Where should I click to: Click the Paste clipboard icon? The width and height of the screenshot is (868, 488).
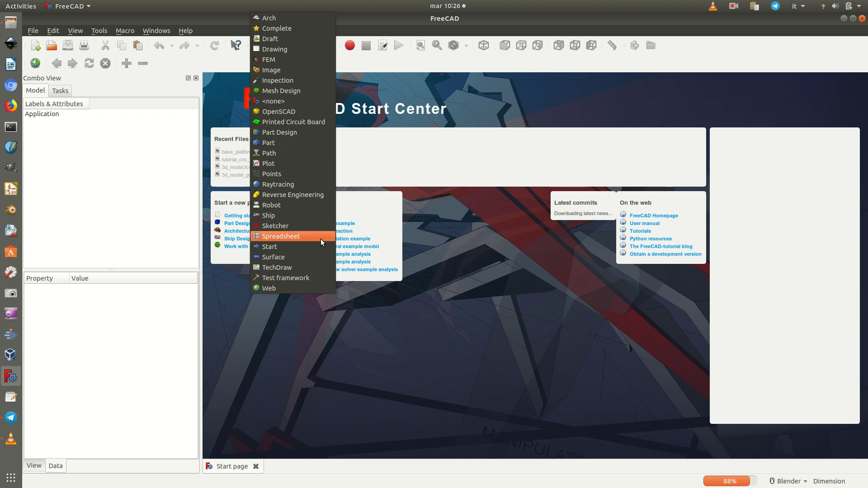point(138,45)
